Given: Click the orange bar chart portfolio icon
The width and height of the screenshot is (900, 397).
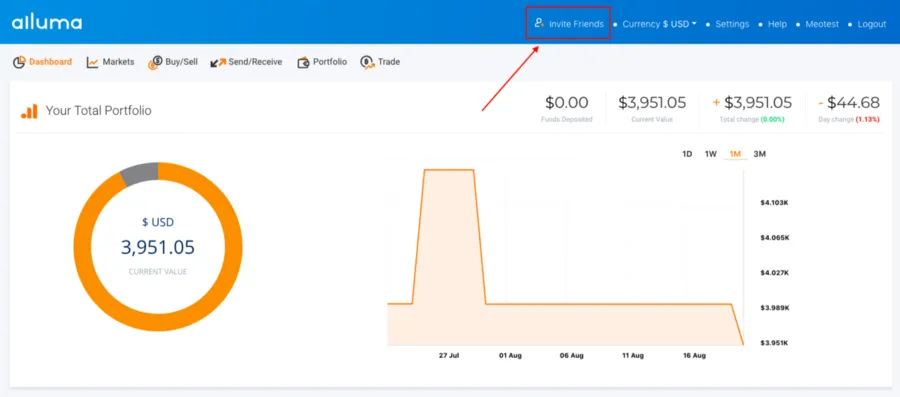Looking at the screenshot, I should point(29,111).
